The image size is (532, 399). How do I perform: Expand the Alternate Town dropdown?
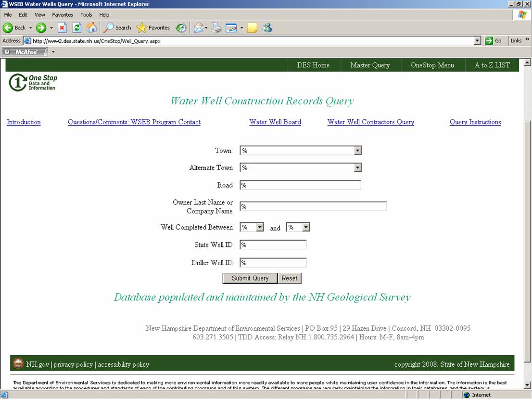[x=357, y=168]
